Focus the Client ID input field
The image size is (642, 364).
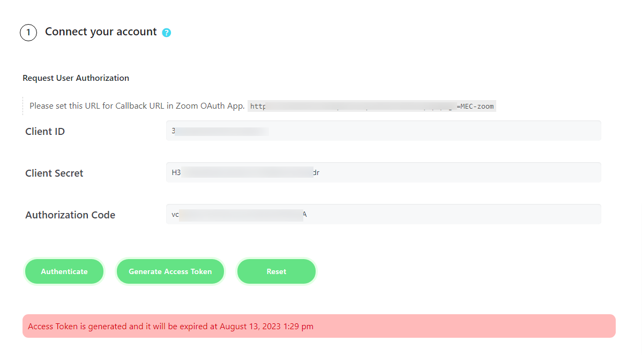point(383,131)
